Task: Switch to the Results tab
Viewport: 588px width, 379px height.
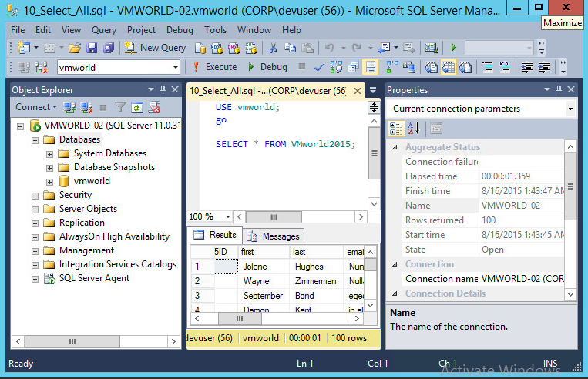Action: (x=215, y=235)
